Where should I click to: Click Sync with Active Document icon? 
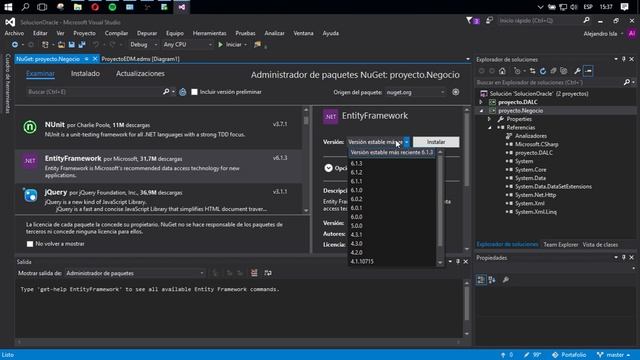point(532,71)
